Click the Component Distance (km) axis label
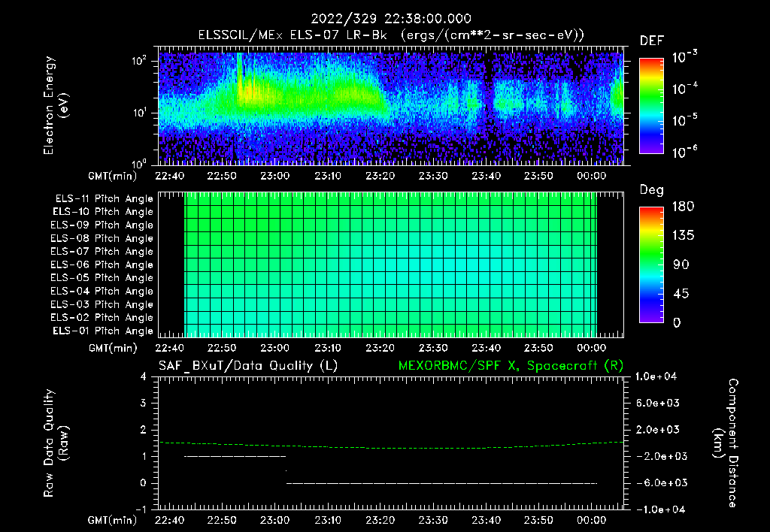The image size is (770, 532). (726, 443)
